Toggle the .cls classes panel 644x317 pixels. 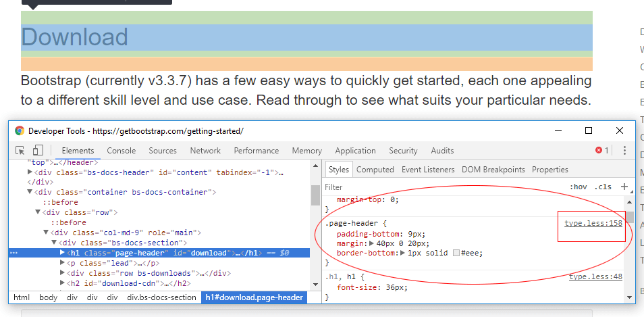tap(603, 187)
